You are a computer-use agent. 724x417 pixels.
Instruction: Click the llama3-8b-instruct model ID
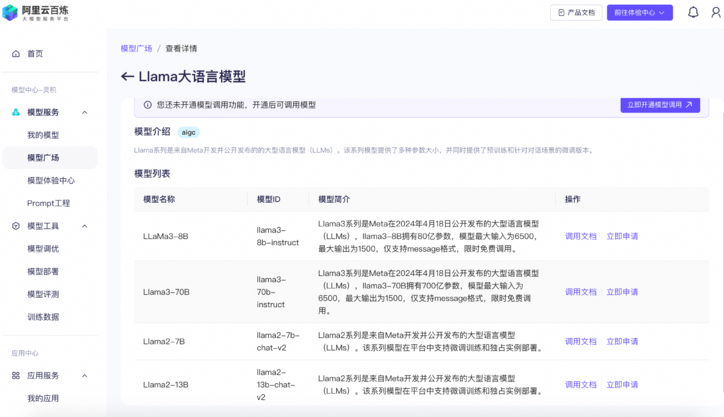click(278, 236)
